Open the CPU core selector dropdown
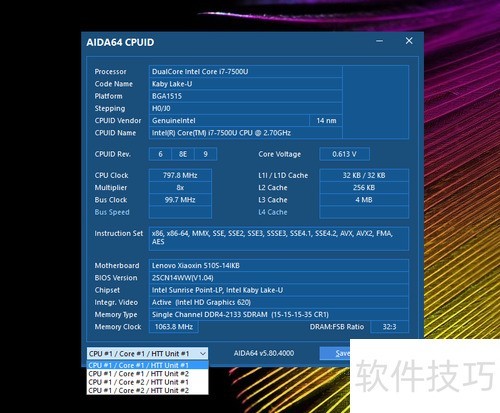The width and height of the screenshot is (500, 413). point(147,354)
